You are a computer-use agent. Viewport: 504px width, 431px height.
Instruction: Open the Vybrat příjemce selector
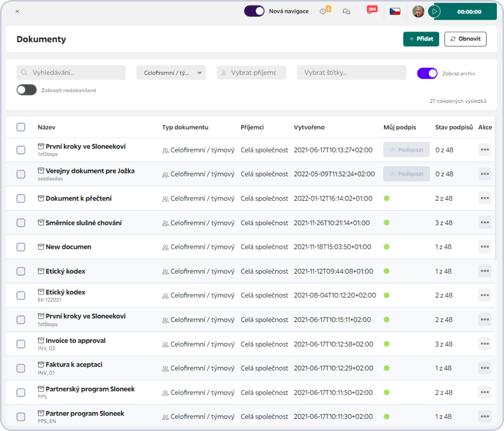tap(251, 73)
